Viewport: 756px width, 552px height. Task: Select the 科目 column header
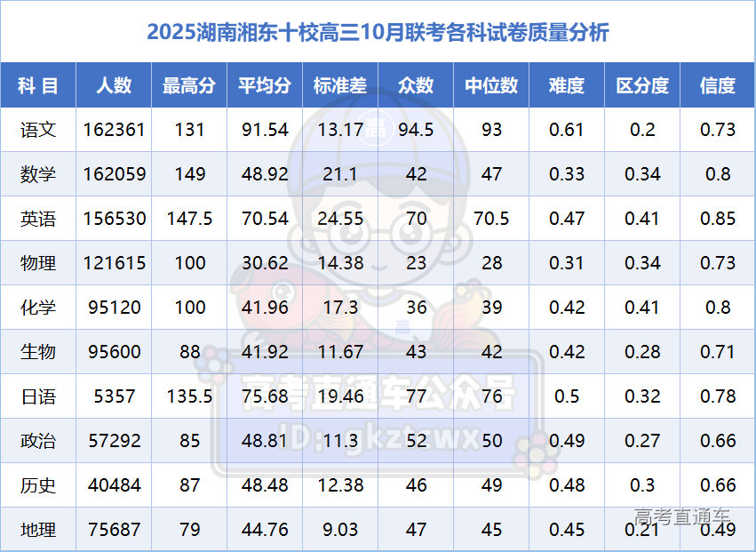[38, 85]
